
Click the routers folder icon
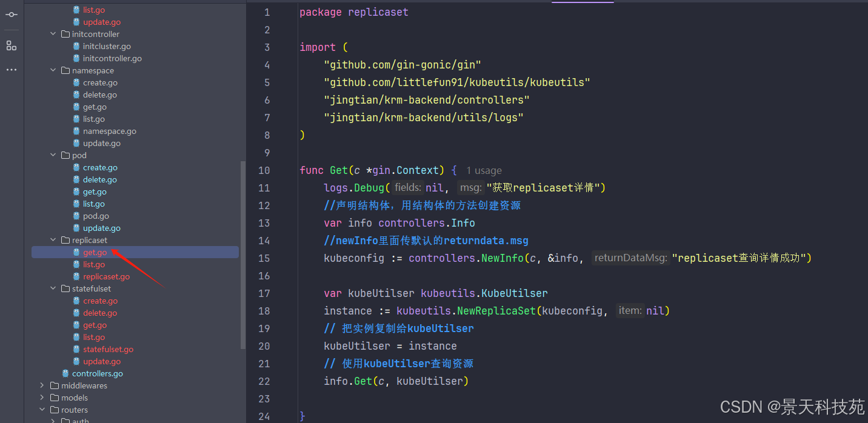tap(55, 410)
